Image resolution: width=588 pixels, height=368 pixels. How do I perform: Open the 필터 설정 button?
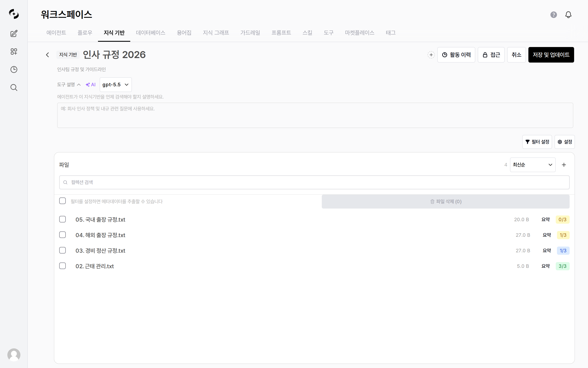pyautogui.click(x=537, y=142)
